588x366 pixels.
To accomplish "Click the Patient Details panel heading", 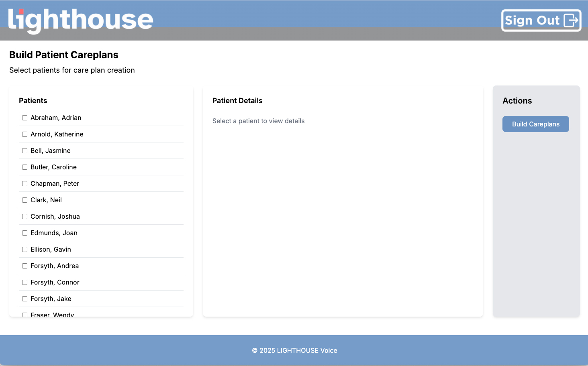I will coord(237,100).
